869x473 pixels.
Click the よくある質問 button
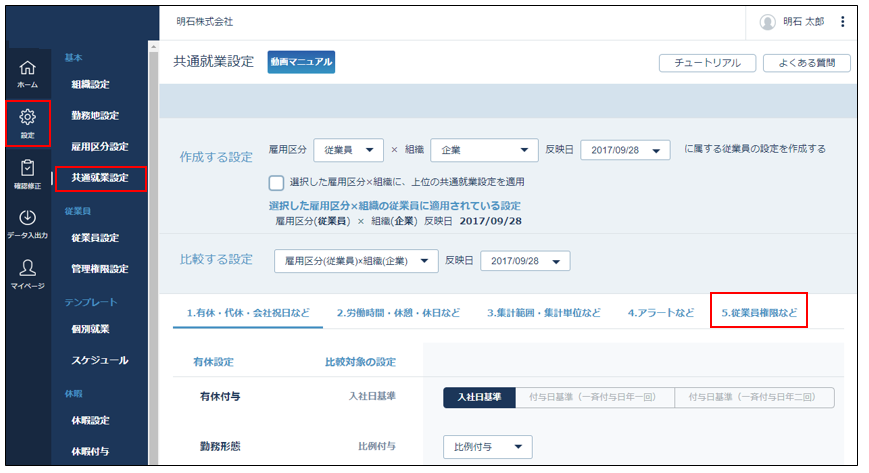806,63
